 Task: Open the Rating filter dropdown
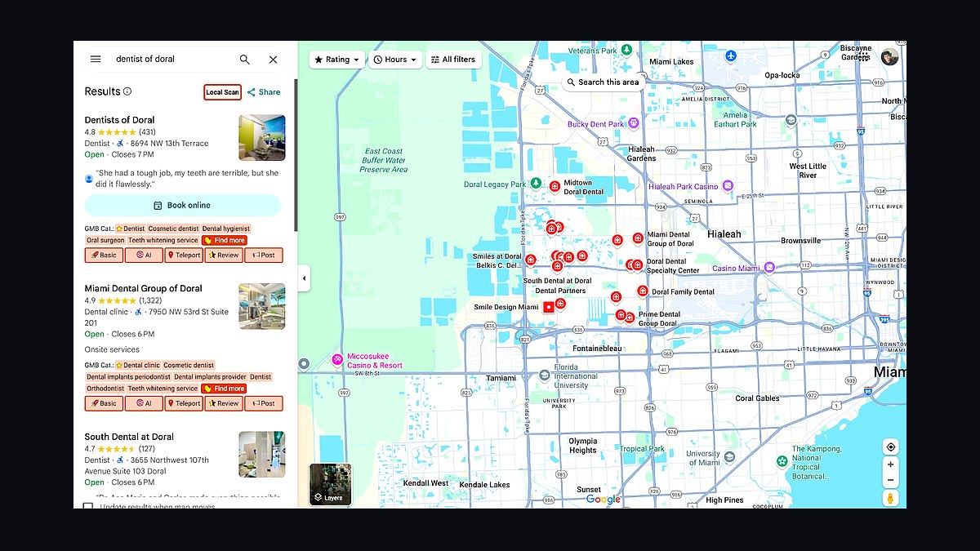(337, 60)
